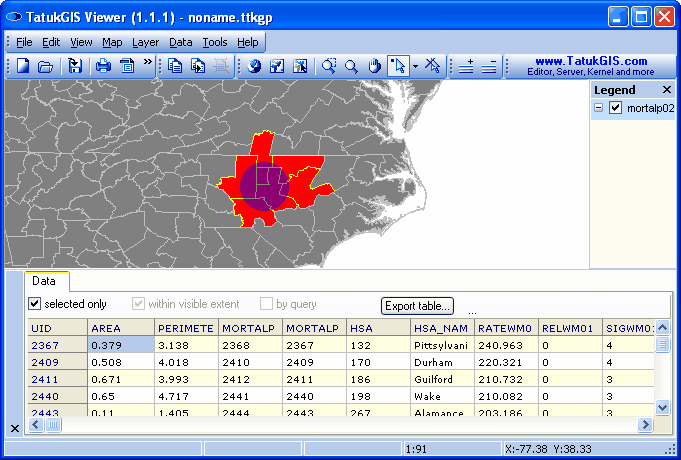Click the AREA cell 0.379
The image size is (681, 460).
pos(121,345)
